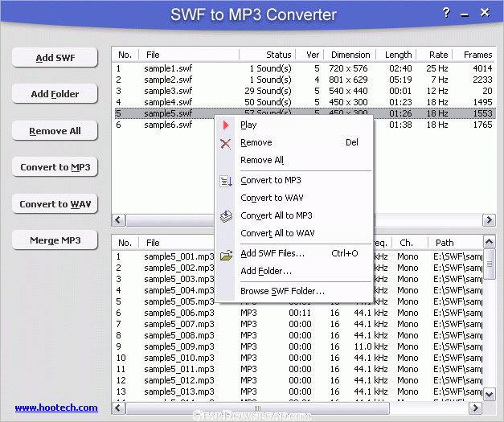Image resolution: width=504 pixels, height=422 pixels.
Task: Select sample3.swf in the file list
Action: pyautogui.click(x=168, y=91)
